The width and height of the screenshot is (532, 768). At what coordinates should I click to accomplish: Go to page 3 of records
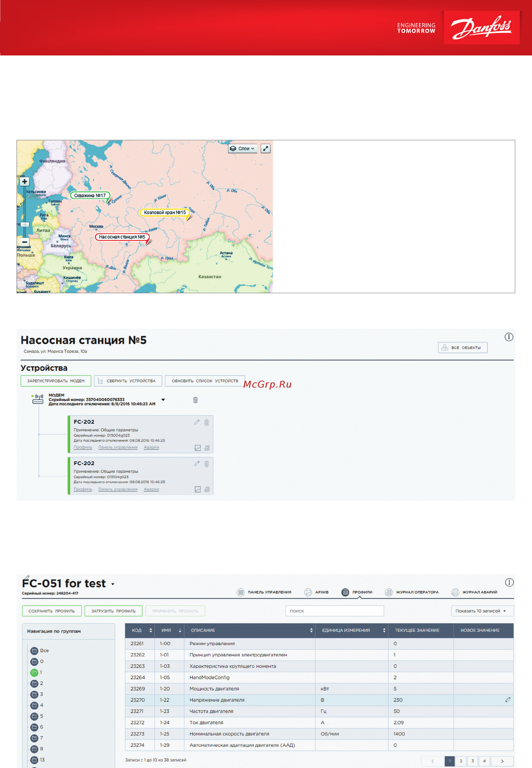click(472, 761)
